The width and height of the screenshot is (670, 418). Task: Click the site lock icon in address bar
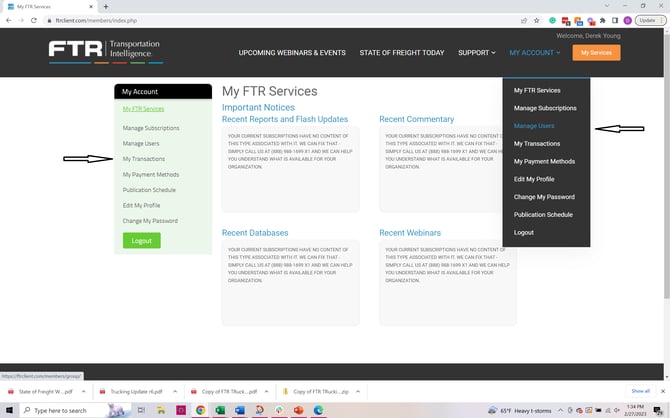point(50,21)
